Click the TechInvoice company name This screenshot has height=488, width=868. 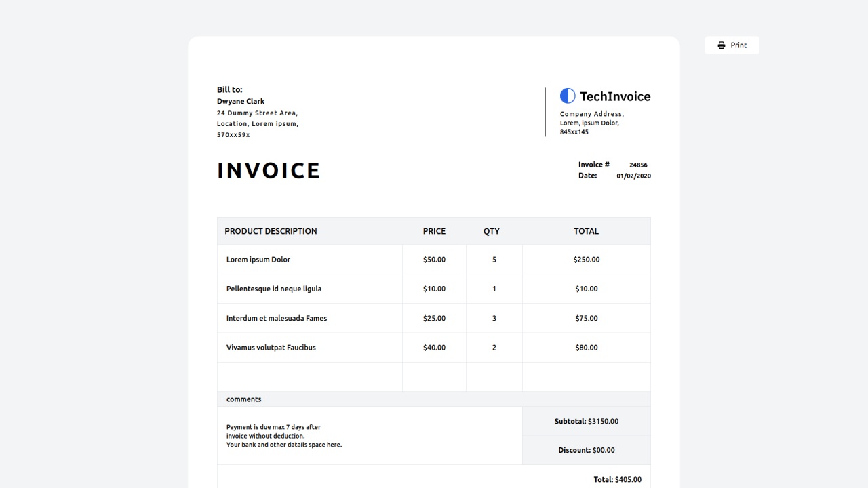[x=614, y=96]
